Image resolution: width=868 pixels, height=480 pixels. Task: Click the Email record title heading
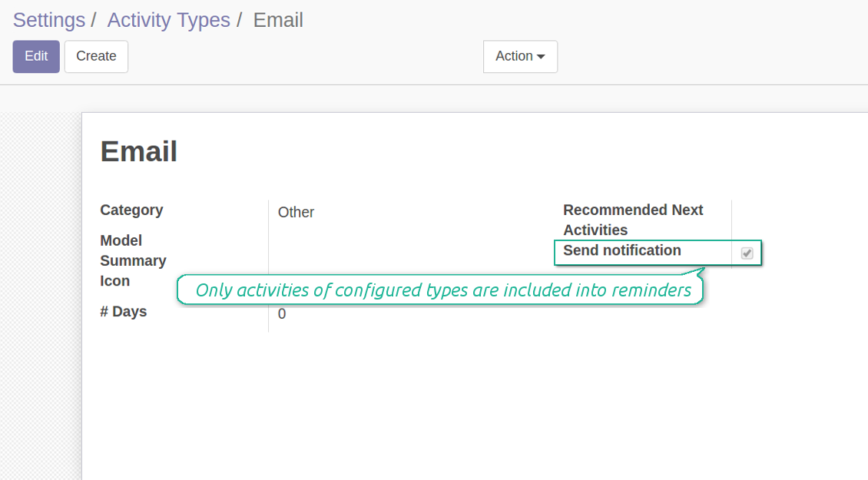pyautogui.click(x=138, y=151)
